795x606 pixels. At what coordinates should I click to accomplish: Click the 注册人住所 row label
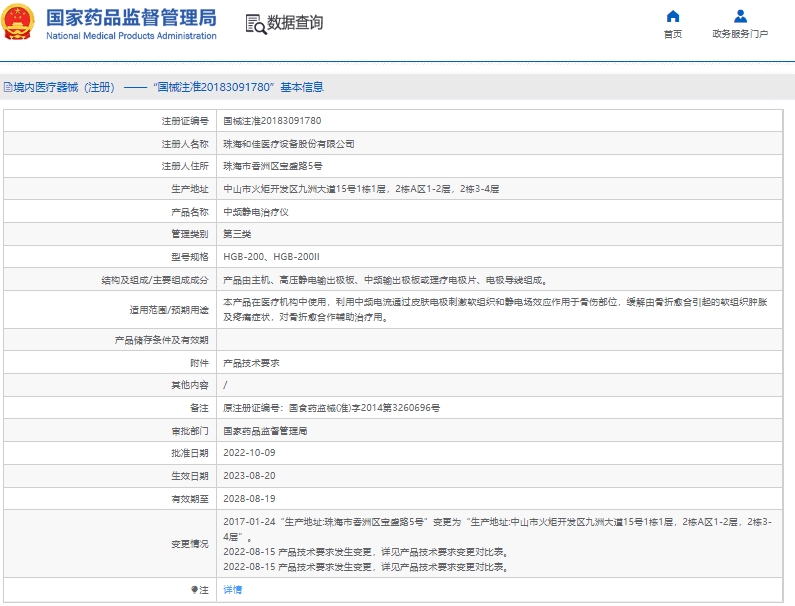coord(185,166)
